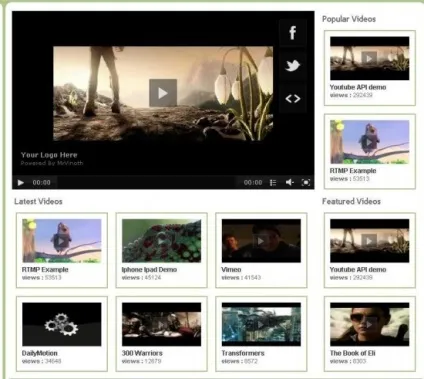The width and height of the screenshot is (424, 379).
Task: Open the playlist icon in control bar
Action: pos(273,182)
